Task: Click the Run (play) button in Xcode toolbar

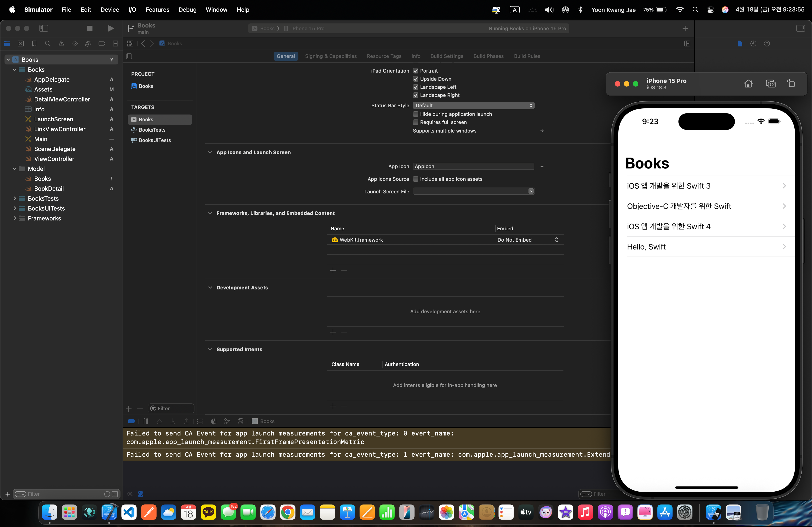Action: 111,28
